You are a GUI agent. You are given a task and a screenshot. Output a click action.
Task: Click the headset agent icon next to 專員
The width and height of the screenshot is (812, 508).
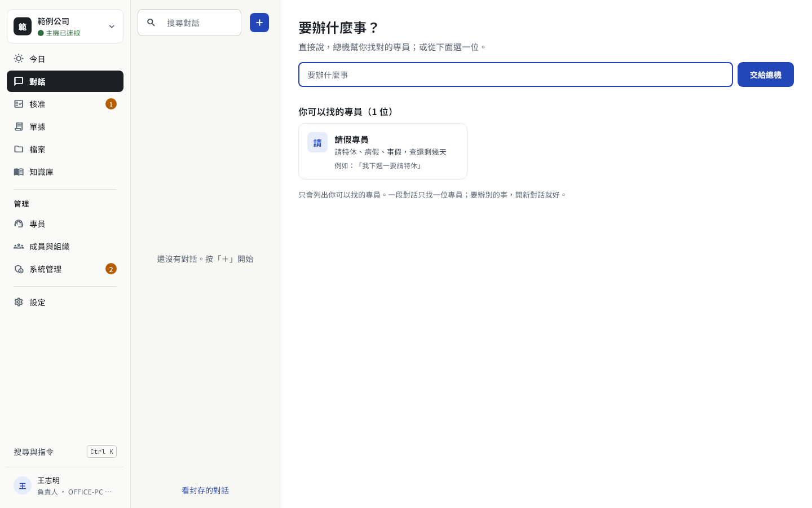point(19,224)
